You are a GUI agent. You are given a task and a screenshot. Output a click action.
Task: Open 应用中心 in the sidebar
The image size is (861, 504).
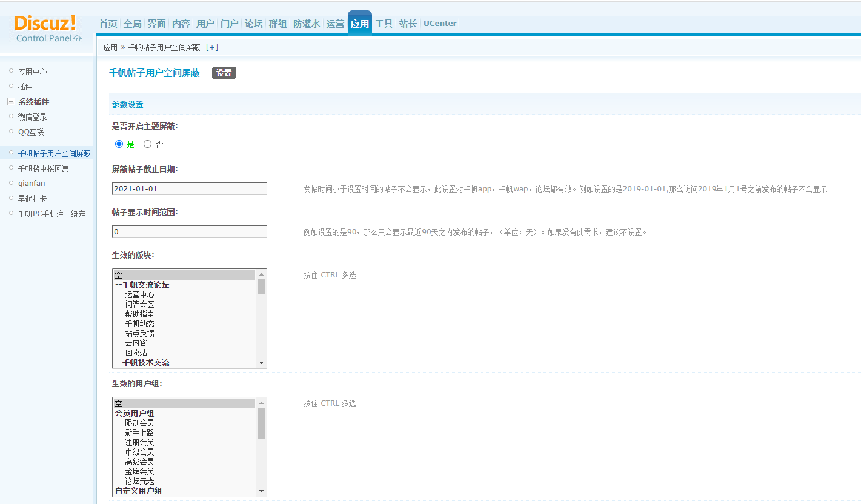pos(32,71)
